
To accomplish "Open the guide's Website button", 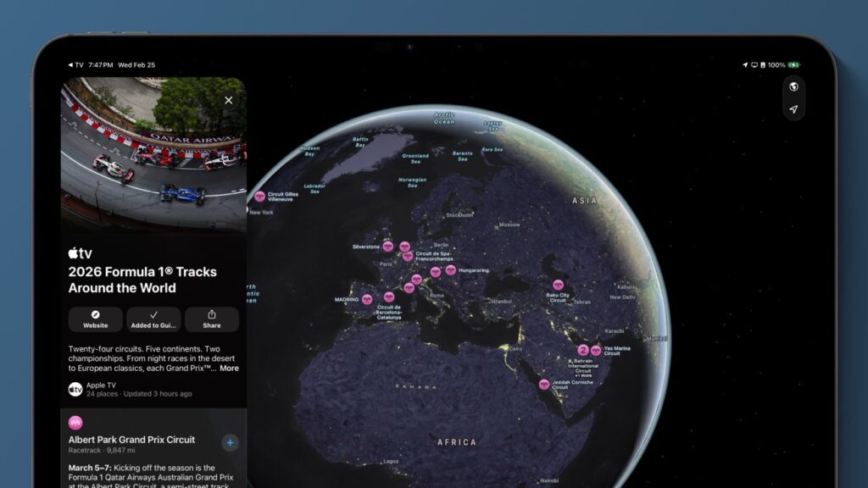I will pos(94,319).
